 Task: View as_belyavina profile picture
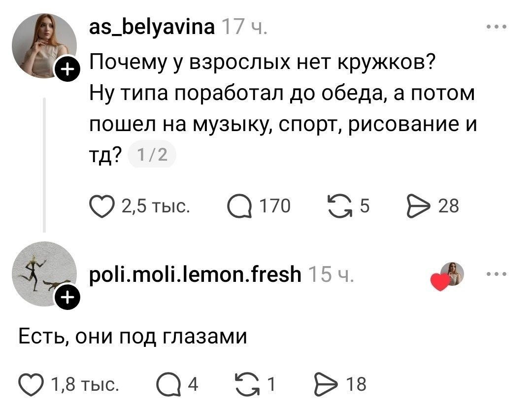44,46
